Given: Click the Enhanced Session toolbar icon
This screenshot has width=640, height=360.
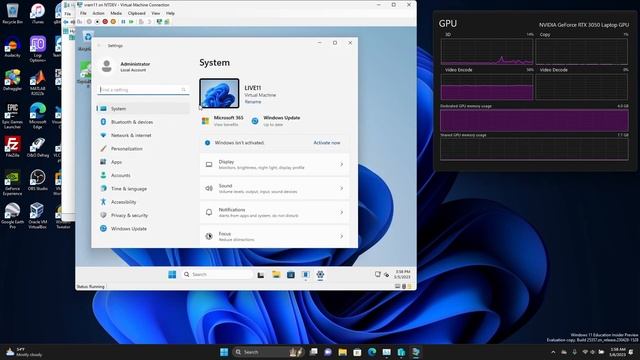Looking at the screenshot, I should [159, 22].
